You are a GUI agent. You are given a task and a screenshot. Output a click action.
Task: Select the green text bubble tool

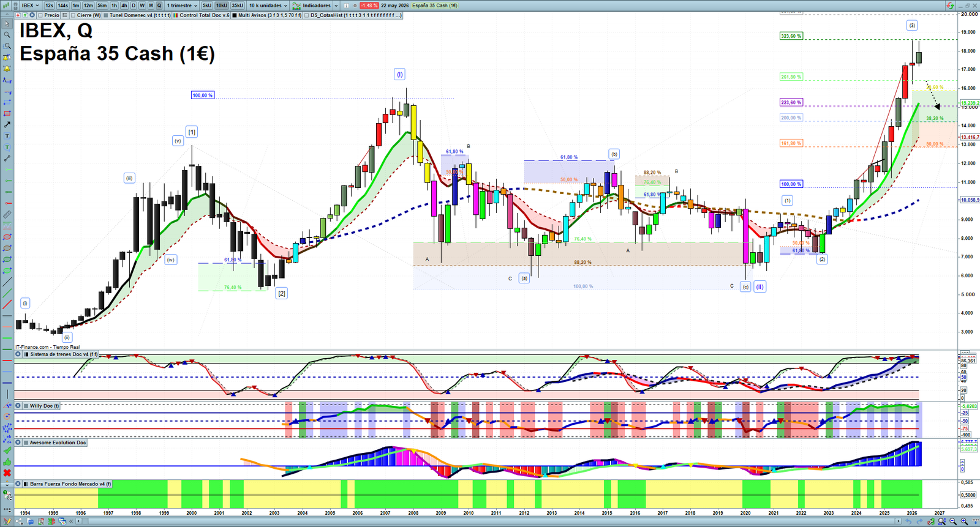click(x=7, y=147)
